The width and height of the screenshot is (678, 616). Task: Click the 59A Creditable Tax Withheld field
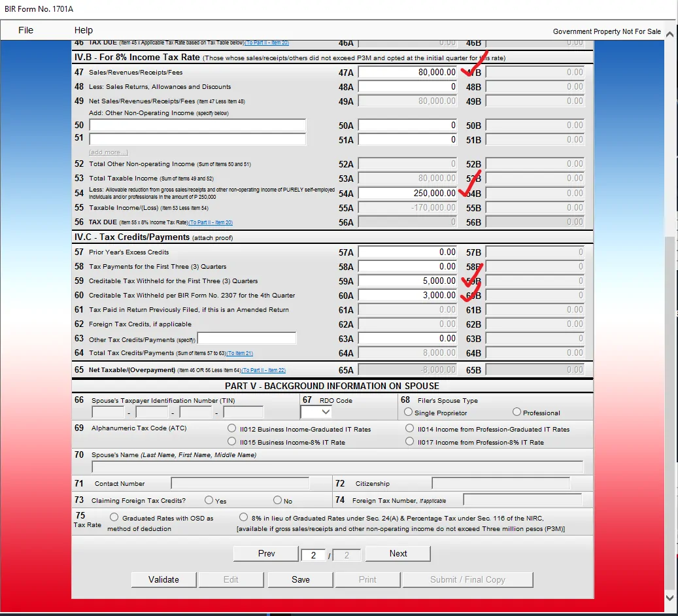click(407, 281)
